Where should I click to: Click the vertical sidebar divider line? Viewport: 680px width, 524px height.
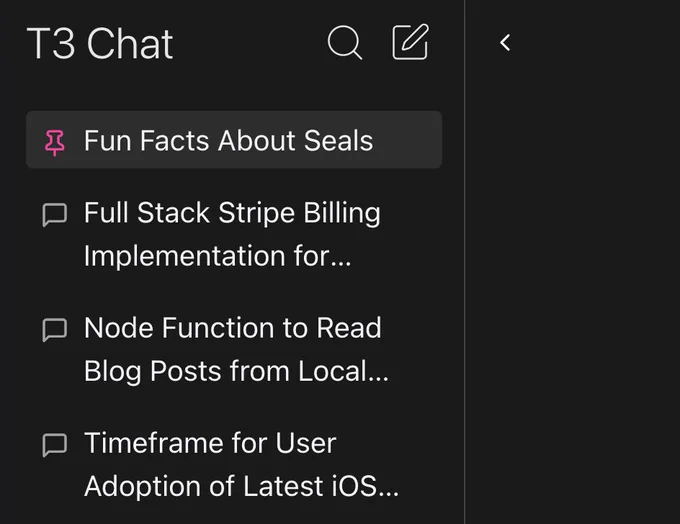coord(464,262)
